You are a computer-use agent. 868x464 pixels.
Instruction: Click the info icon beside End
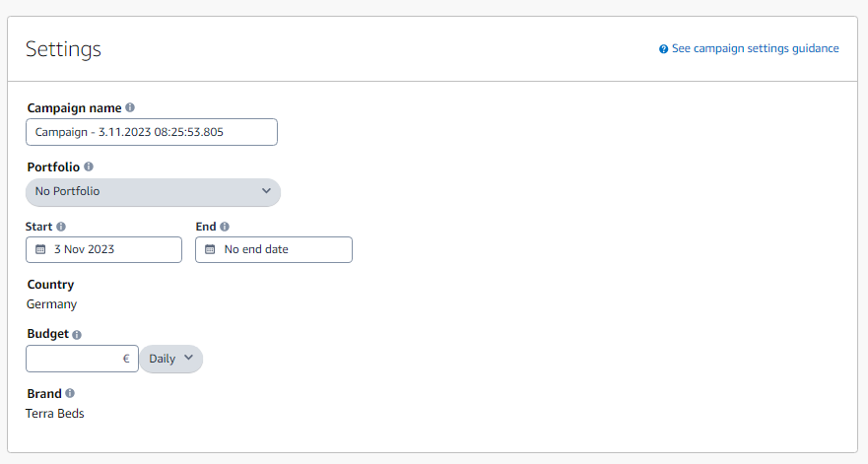point(225,227)
